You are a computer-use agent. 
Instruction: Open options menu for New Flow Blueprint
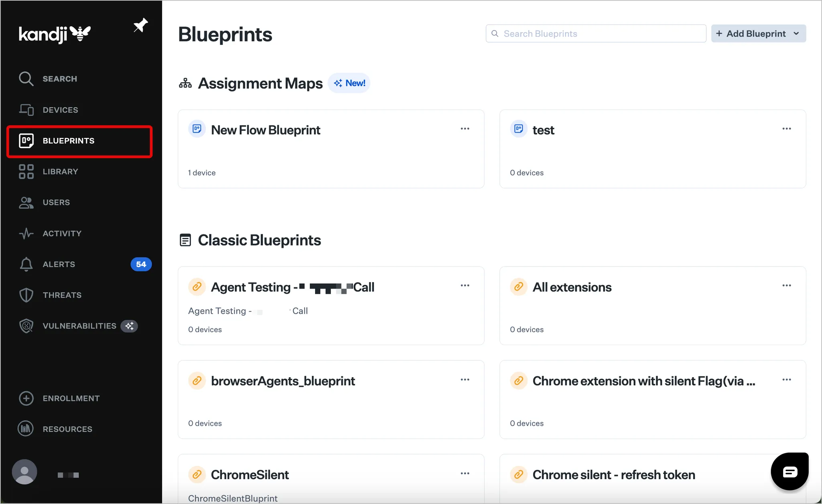tap(465, 129)
